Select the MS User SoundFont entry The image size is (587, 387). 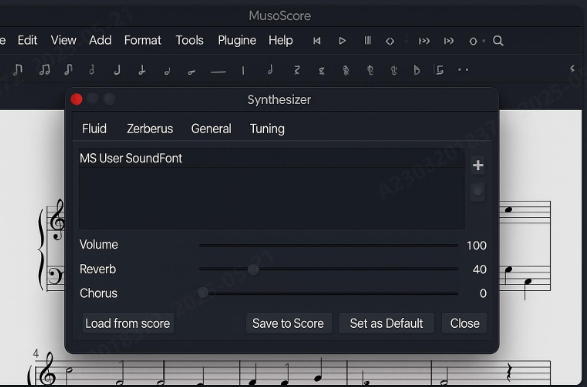click(x=271, y=158)
